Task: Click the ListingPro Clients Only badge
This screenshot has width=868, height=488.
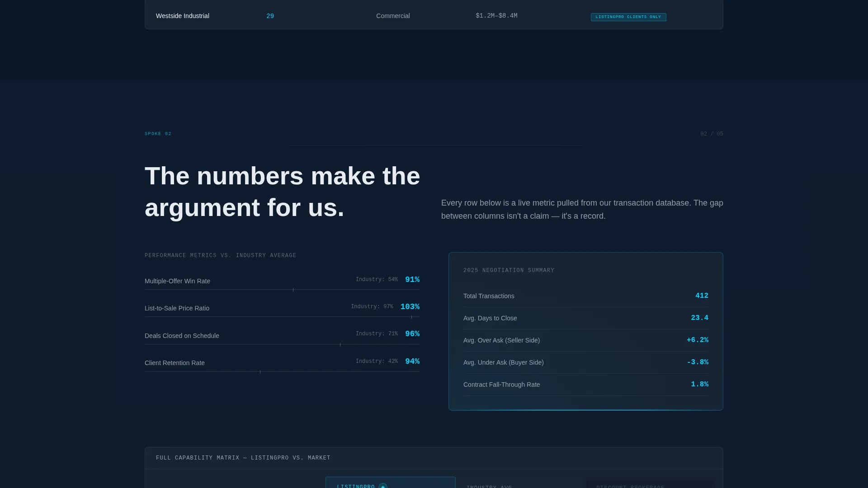Action: (628, 17)
